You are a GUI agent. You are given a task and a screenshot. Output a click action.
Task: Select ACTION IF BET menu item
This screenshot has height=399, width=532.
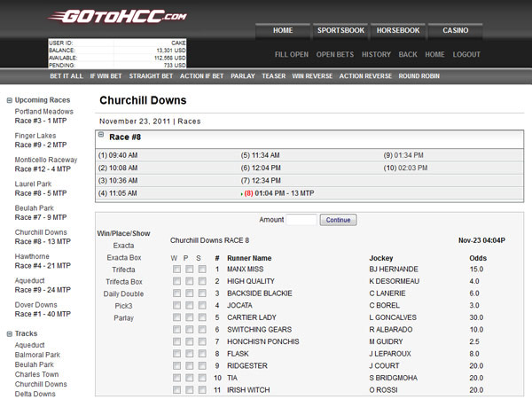point(202,76)
